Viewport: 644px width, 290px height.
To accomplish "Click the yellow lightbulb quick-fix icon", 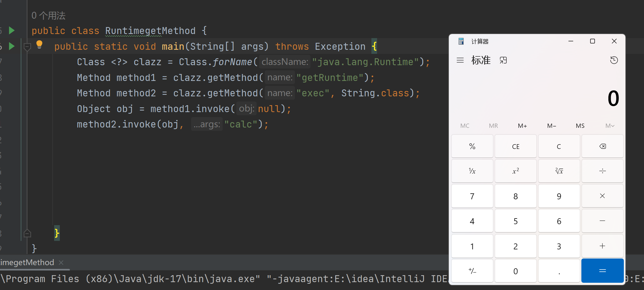I will pyautogui.click(x=39, y=44).
